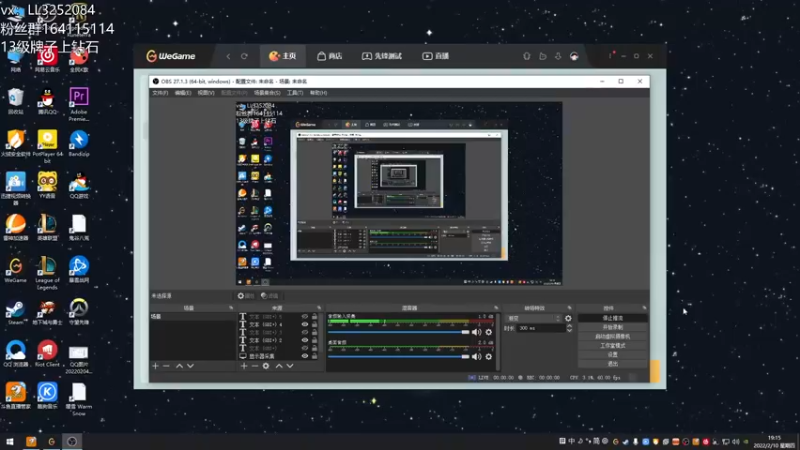Pop out the Audio Mixer dock panel
Screen dimensions: 800x450
coord(496,308)
